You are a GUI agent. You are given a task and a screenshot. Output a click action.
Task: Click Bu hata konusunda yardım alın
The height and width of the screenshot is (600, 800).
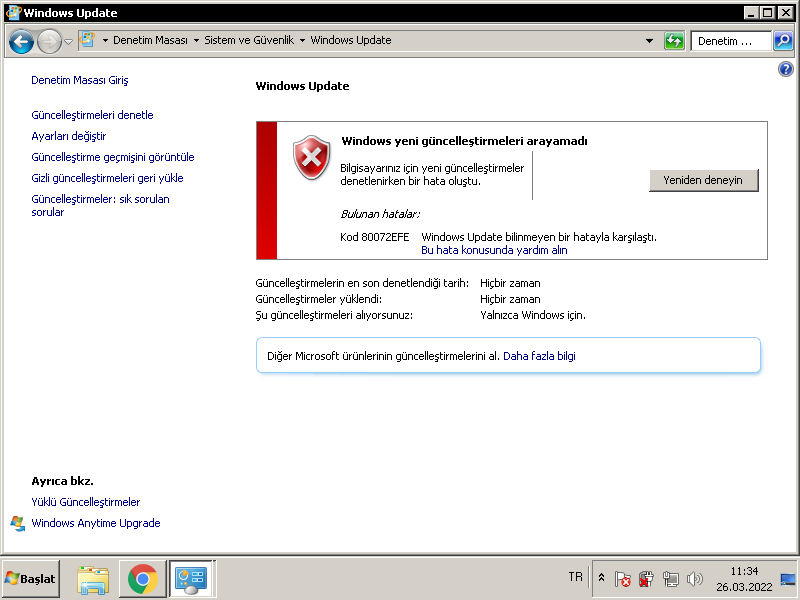(x=494, y=250)
